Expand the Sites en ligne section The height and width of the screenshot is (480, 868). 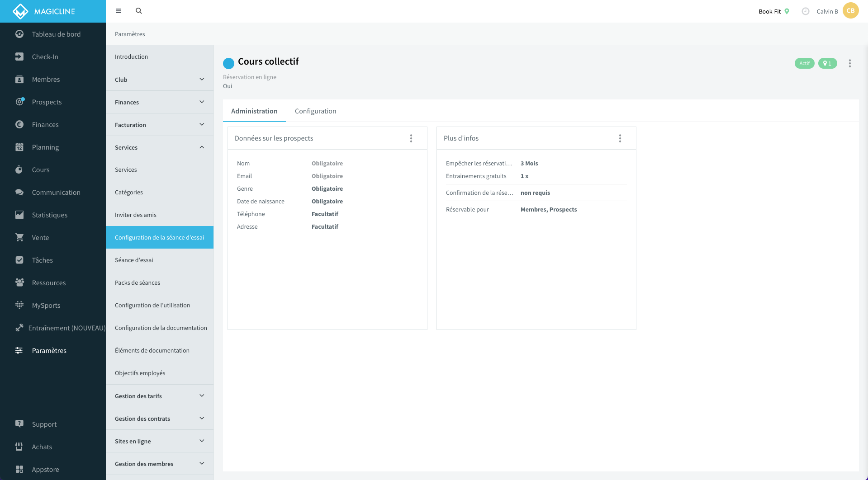[x=202, y=441]
